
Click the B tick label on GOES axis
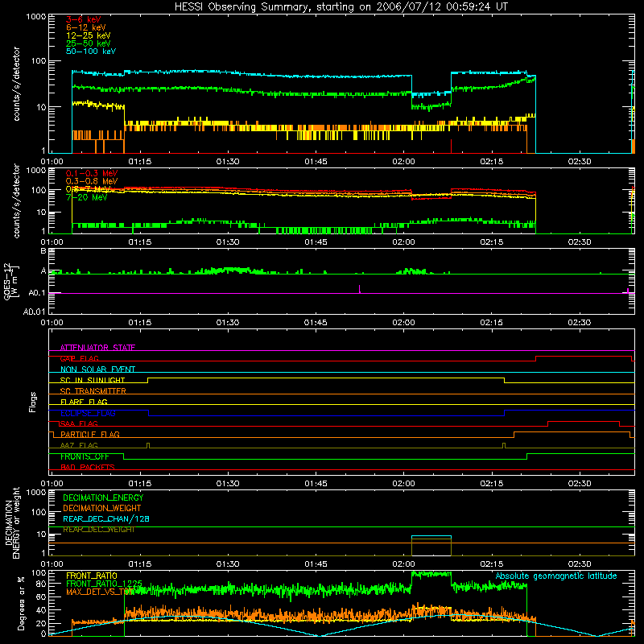(43, 251)
